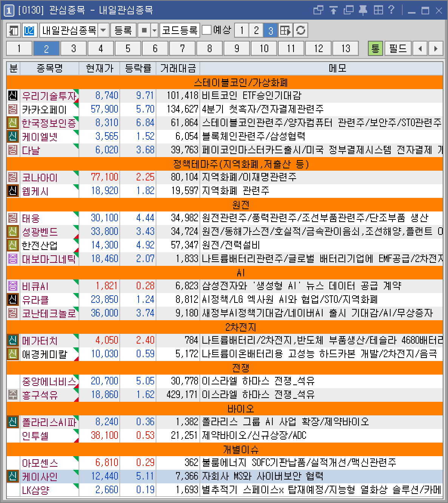Click the market badge icon for 한국정보인증
The image size is (448, 503).
[13, 123]
